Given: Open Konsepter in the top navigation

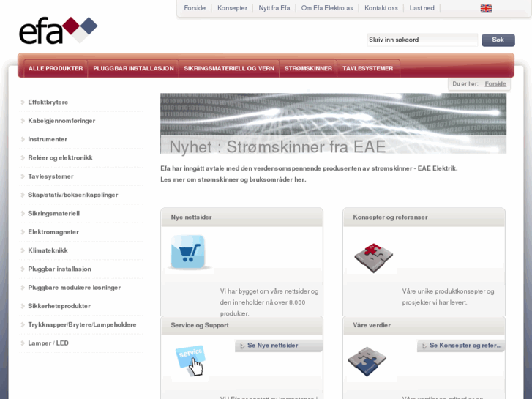Looking at the screenshot, I should [232, 8].
